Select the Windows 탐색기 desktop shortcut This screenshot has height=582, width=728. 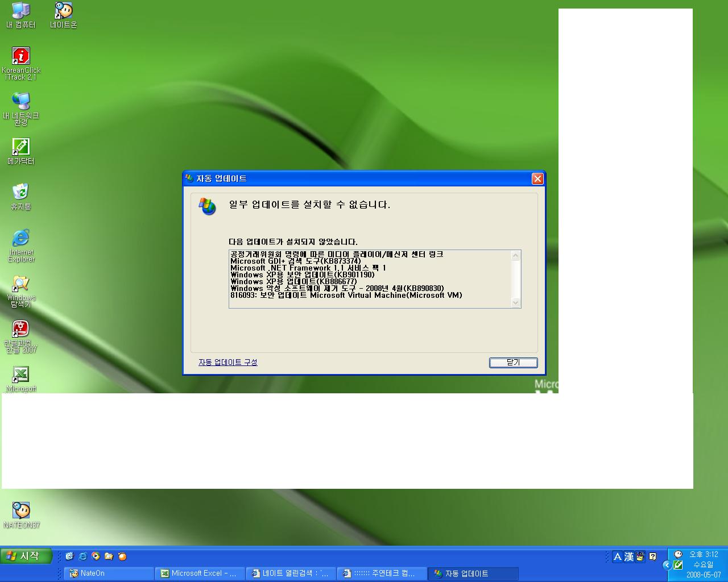tap(21, 291)
